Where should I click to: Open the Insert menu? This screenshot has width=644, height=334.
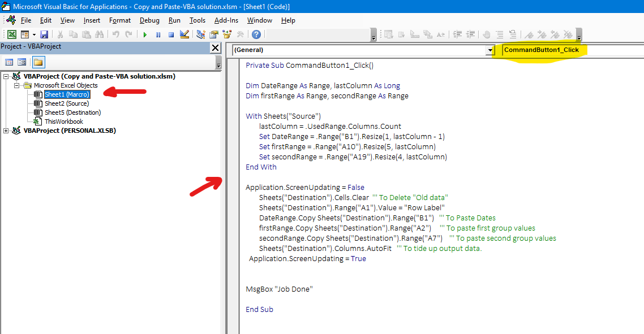tap(92, 20)
